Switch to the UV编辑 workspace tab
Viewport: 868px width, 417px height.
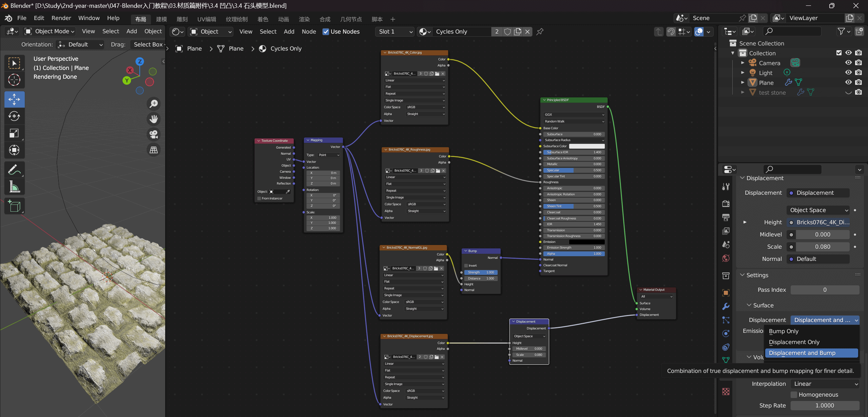coord(207,19)
